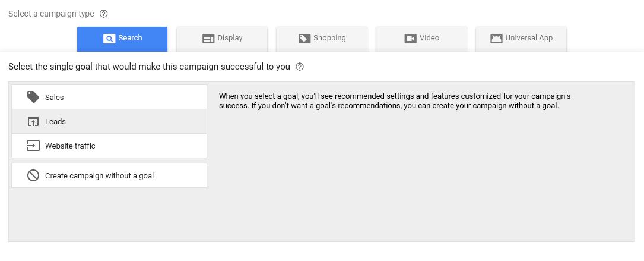Choose Create campaign without a goal
Viewport: 644px width, 261px height.
coord(109,176)
